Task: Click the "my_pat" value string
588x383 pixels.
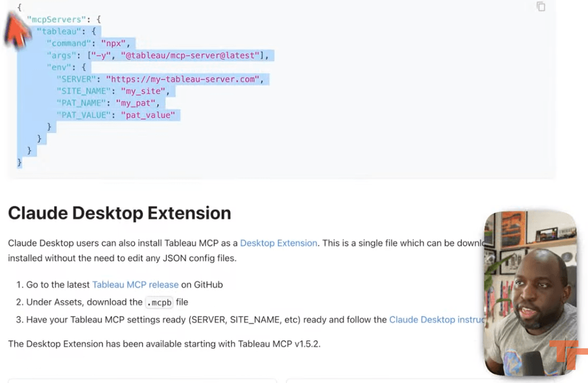Action: (136, 103)
